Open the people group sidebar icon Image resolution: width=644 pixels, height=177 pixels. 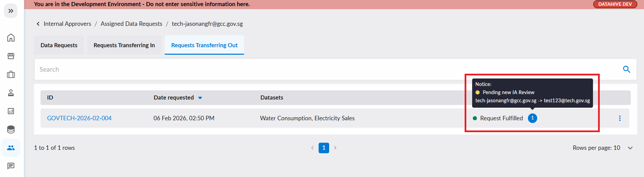coord(11,148)
